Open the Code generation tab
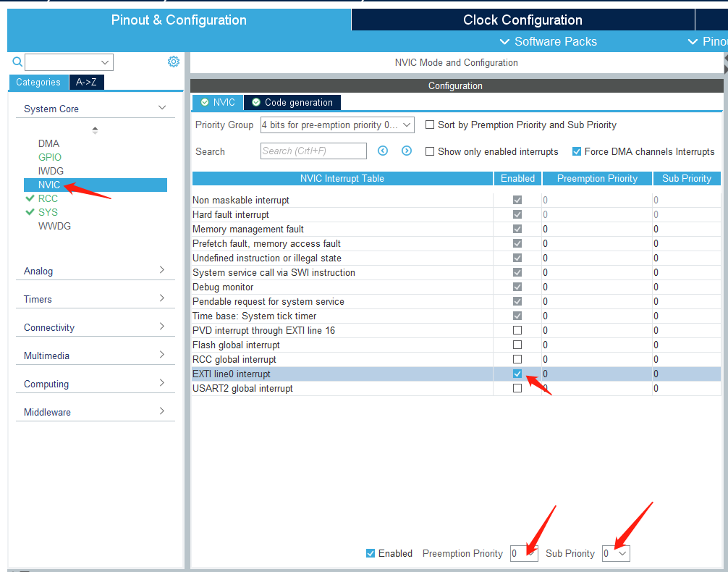Viewport: 728px width, 572px height. click(292, 102)
